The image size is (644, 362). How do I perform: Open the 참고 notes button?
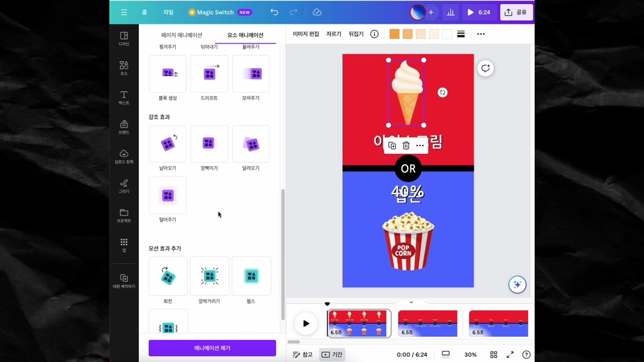pyautogui.click(x=303, y=355)
